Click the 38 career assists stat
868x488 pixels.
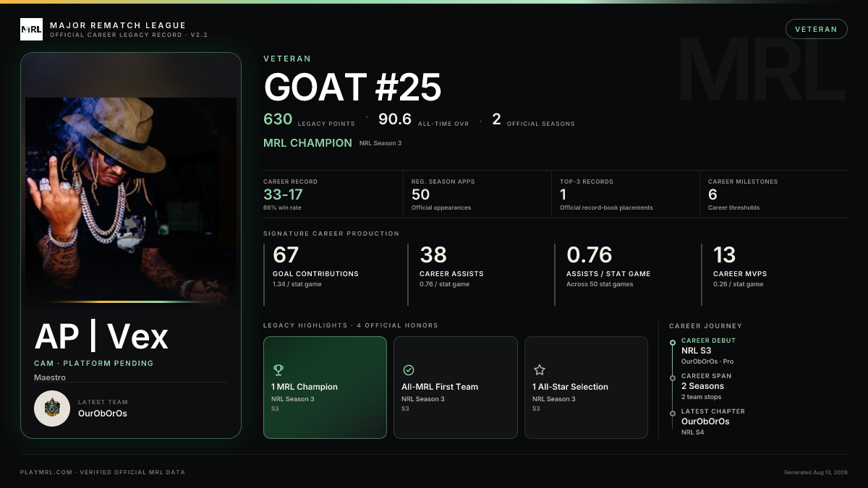[433, 254]
